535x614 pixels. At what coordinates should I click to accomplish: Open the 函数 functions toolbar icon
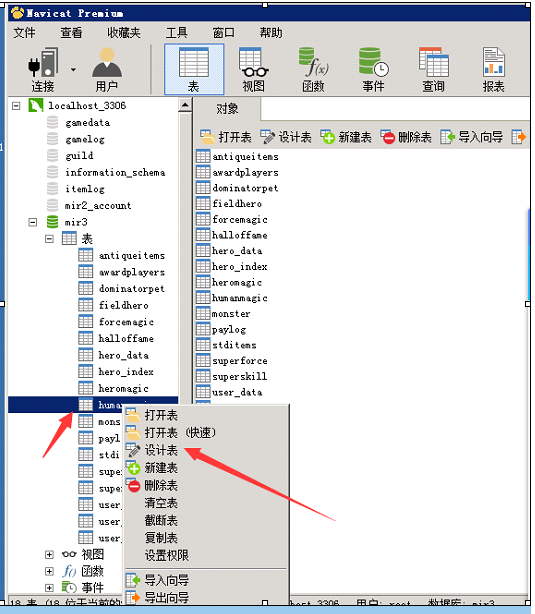[313, 70]
